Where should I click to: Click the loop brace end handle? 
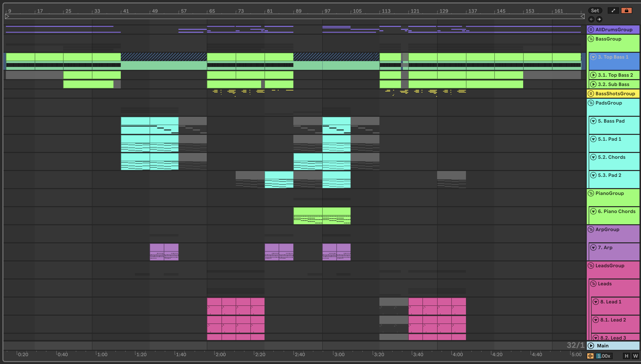tap(583, 17)
